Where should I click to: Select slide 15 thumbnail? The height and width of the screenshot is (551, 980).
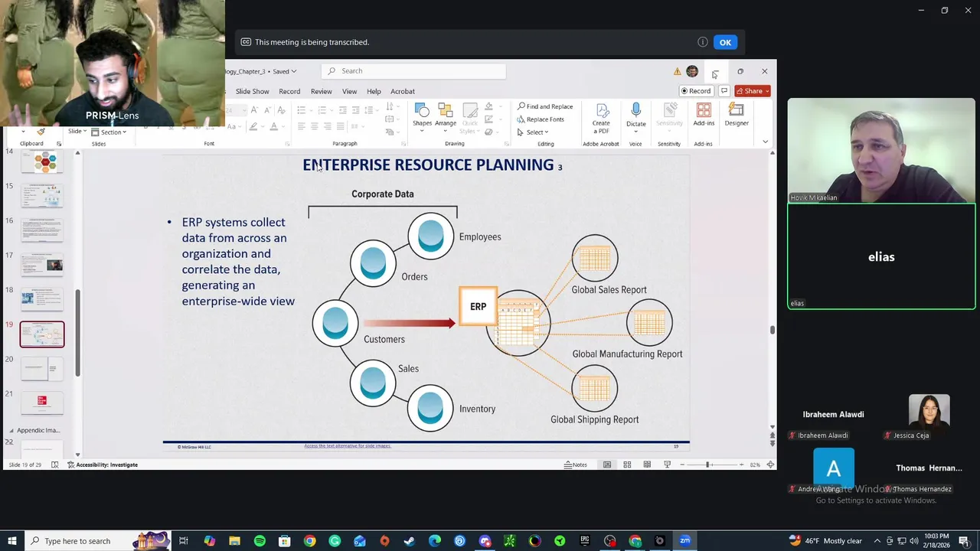tap(42, 195)
